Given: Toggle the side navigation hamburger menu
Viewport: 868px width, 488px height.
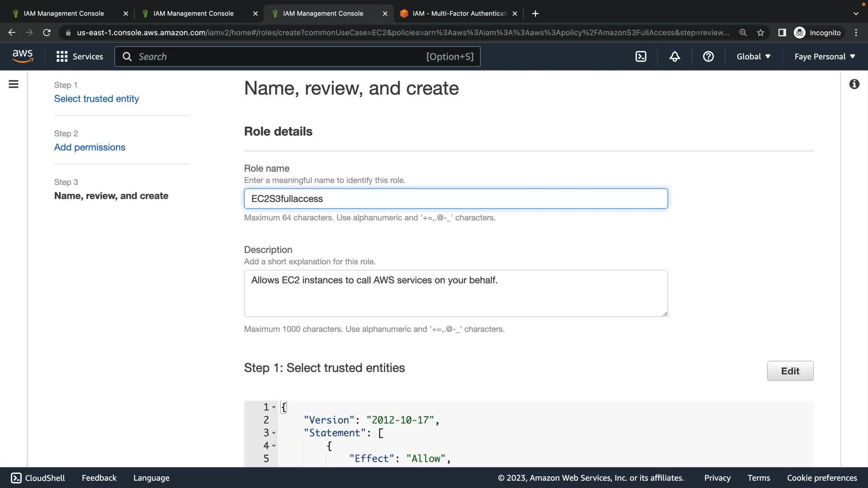Looking at the screenshot, I should coord(14,84).
